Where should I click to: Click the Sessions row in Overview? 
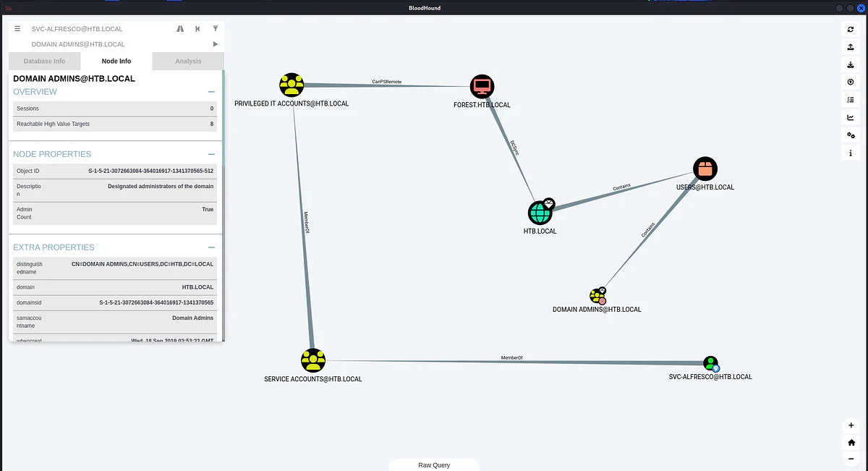(116, 109)
